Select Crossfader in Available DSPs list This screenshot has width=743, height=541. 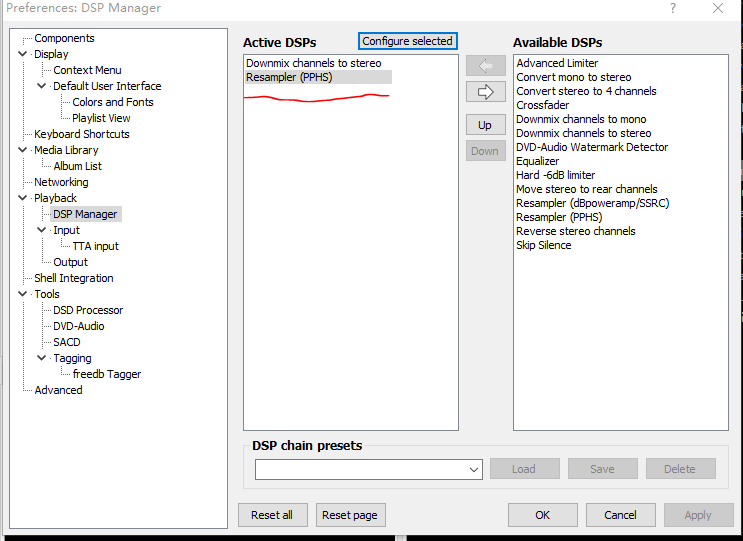click(x=541, y=105)
